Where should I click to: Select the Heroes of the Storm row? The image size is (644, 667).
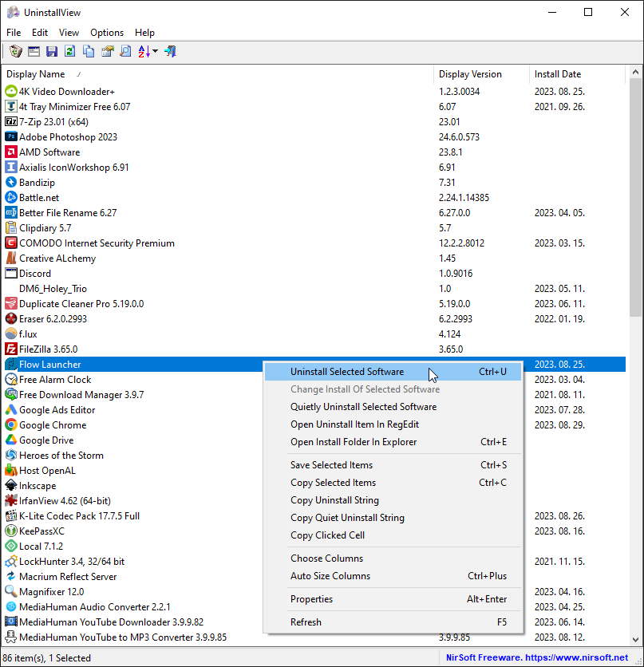(x=132, y=455)
